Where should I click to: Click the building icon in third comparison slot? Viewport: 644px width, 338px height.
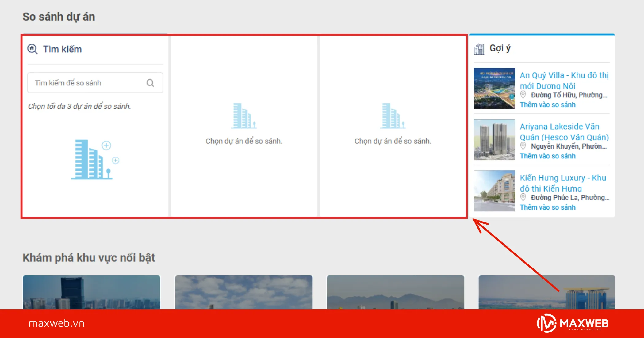393,116
